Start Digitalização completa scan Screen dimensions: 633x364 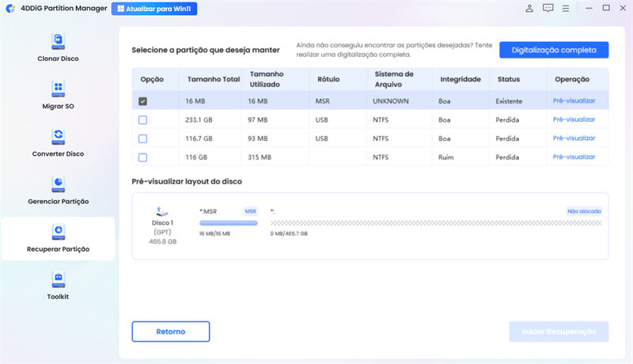click(553, 50)
